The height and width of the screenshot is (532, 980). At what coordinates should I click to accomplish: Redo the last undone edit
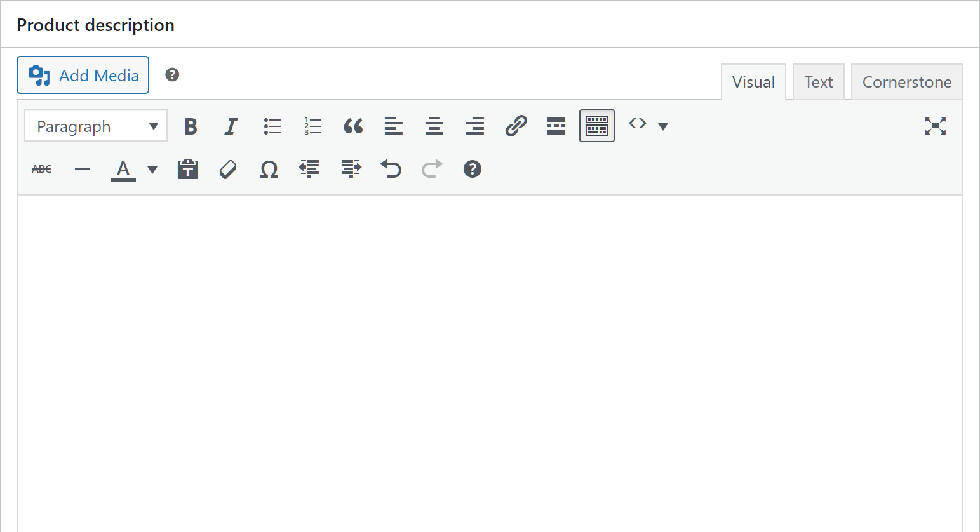tap(432, 169)
